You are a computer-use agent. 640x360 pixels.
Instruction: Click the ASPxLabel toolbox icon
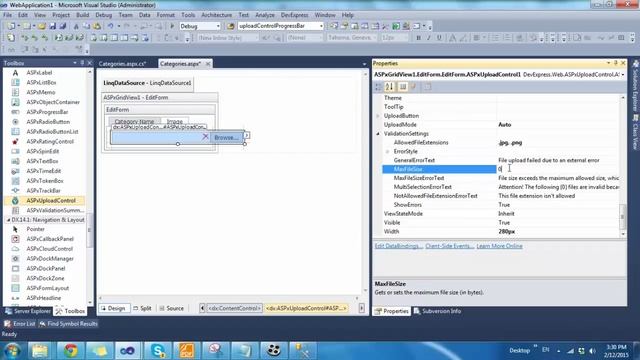click(15, 73)
